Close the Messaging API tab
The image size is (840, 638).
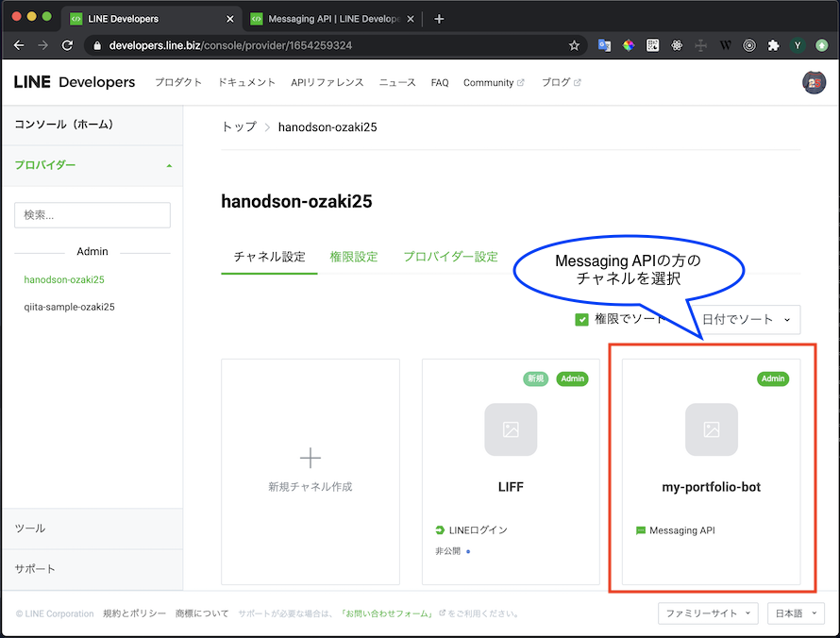pos(411,19)
